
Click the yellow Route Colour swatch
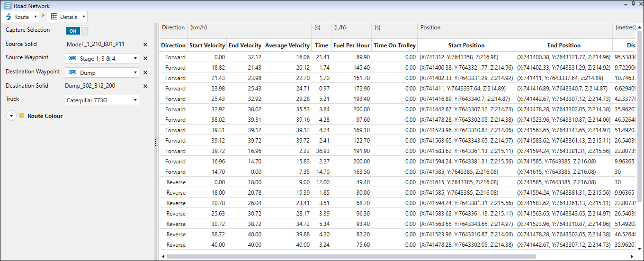[x=21, y=116]
